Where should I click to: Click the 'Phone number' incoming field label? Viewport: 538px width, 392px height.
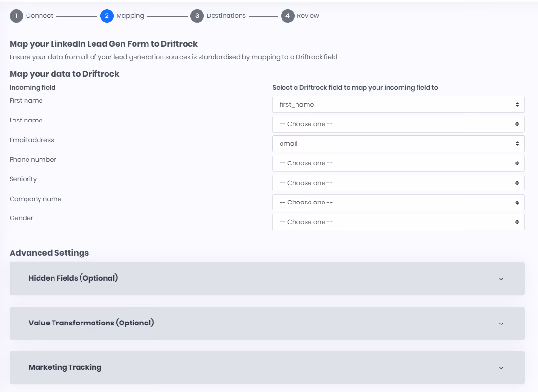pos(33,159)
